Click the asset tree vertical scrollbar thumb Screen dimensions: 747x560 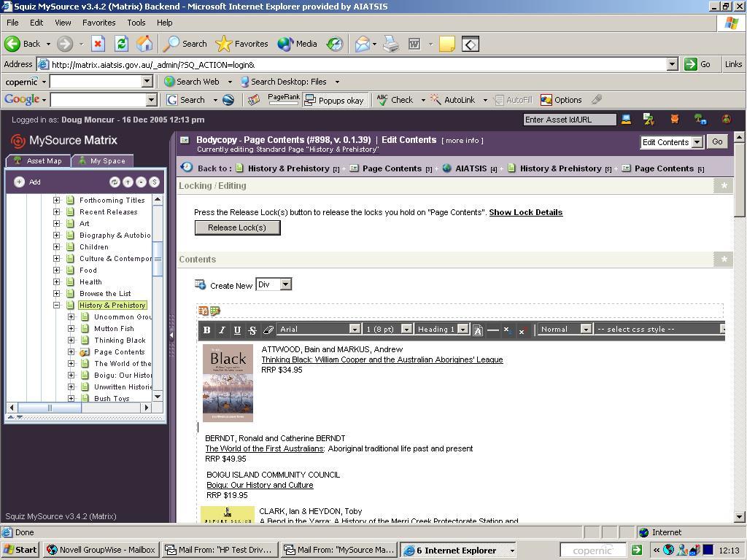[x=158, y=259]
